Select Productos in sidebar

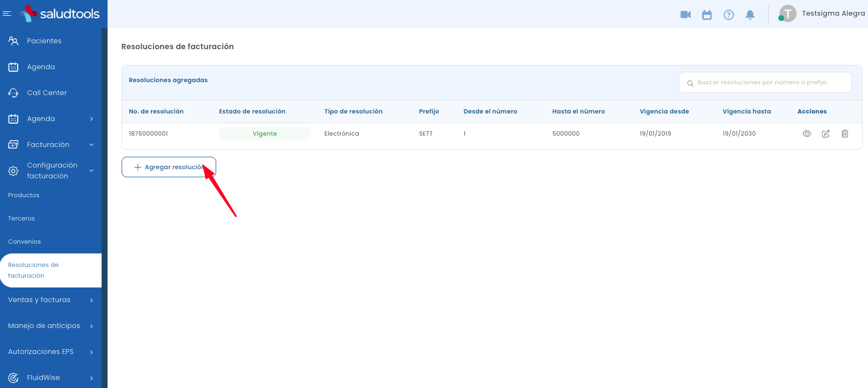coord(24,195)
